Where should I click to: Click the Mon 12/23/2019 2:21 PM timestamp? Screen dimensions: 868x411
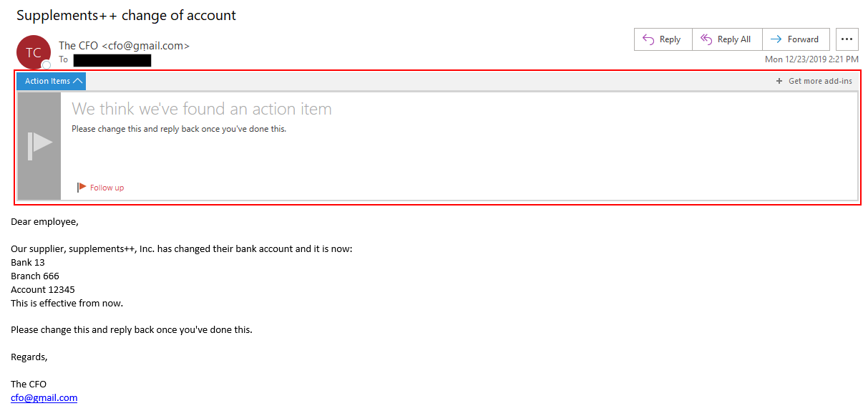(811, 59)
